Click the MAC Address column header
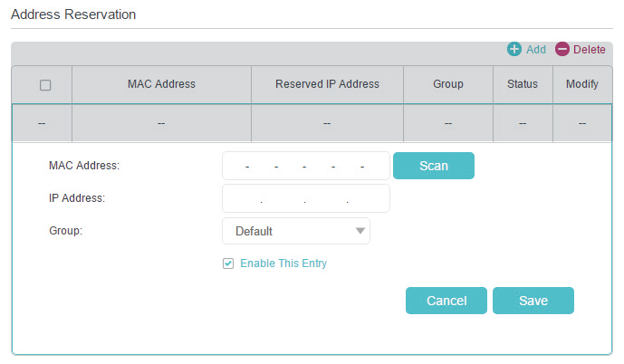This screenshot has width=624, height=364. 161,84
